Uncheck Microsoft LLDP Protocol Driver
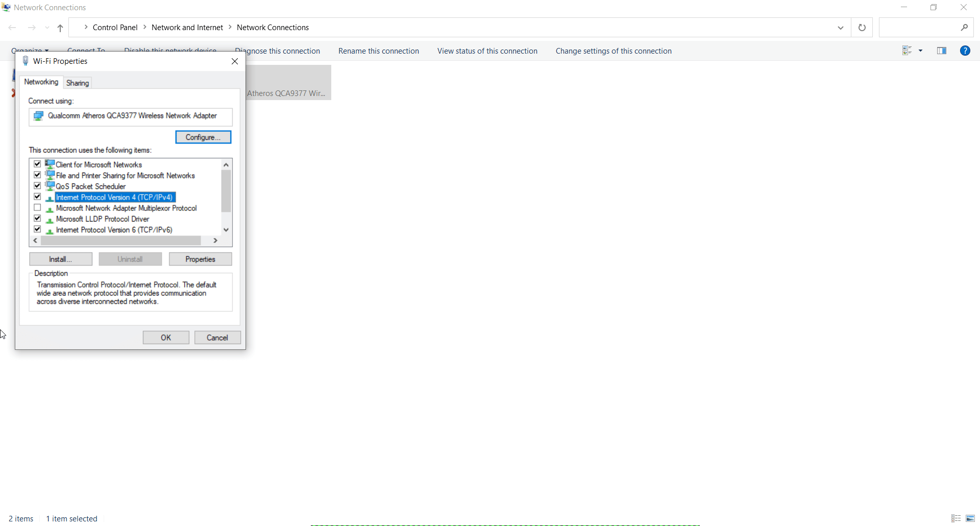980x526 pixels. coord(37,219)
